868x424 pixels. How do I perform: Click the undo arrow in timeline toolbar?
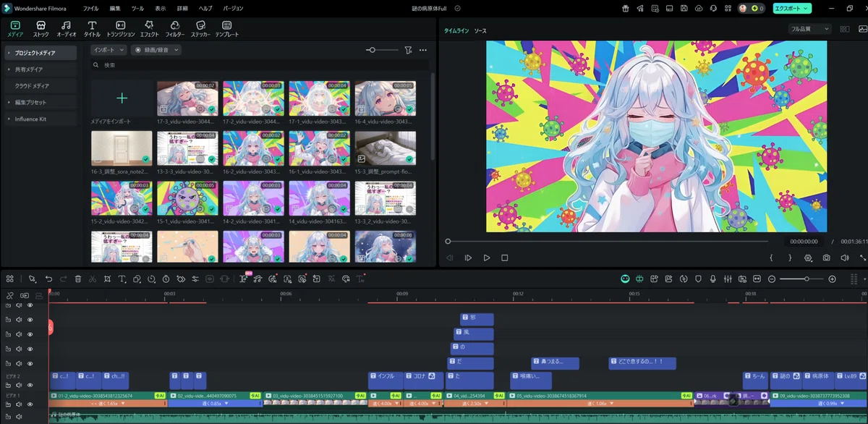coord(48,279)
